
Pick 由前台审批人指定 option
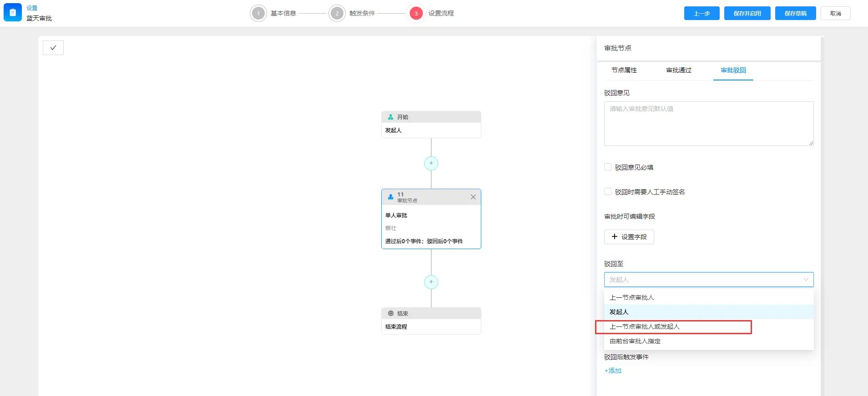tap(635, 341)
